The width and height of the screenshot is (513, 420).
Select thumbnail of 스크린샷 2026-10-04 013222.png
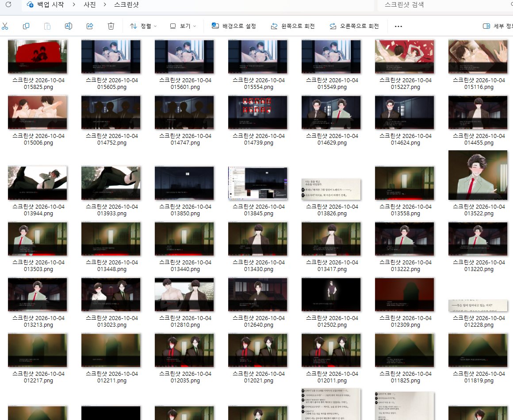404,239
